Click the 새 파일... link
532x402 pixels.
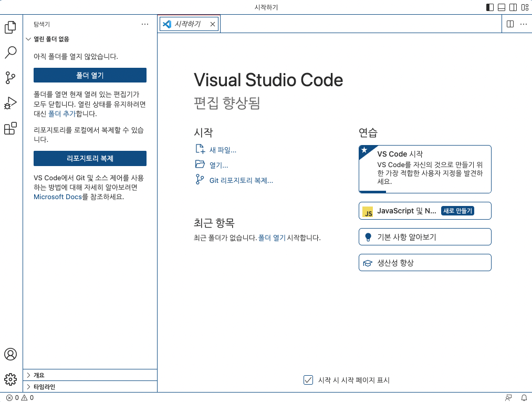click(x=223, y=150)
